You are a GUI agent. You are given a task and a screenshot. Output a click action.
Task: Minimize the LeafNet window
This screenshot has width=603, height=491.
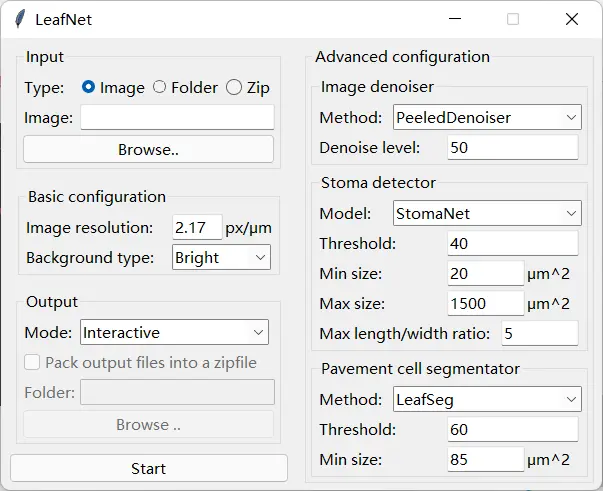pyautogui.click(x=455, y=19)
